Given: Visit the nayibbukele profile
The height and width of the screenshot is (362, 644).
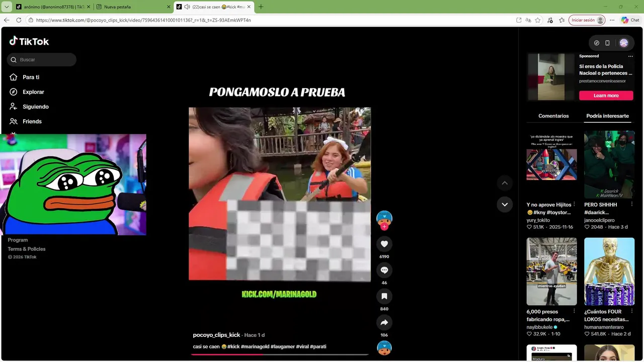Looking at the screenshot, I should pyautogui.click(x=540, y=327).
